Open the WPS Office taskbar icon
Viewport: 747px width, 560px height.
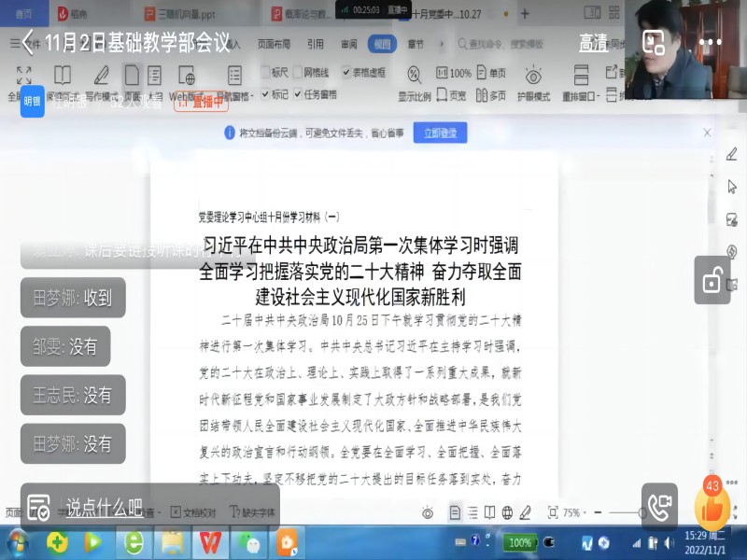point(210,543)
